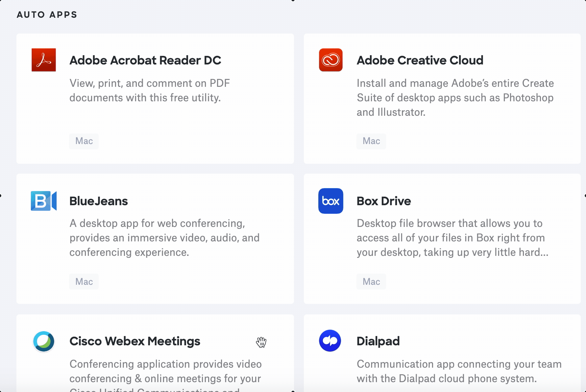Screen dimensions: 586x392
Task: Click the Adobe Acrobat Reader DC app icon
Action: coord(43,60)
